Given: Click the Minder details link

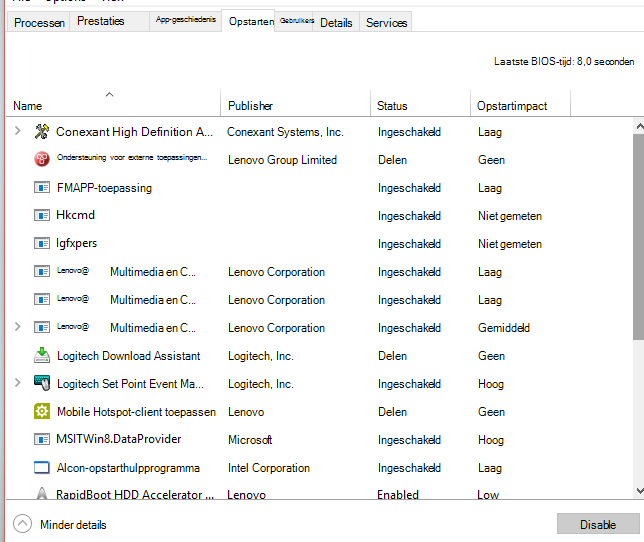Looking at the screenshot, I should point(73,525).
